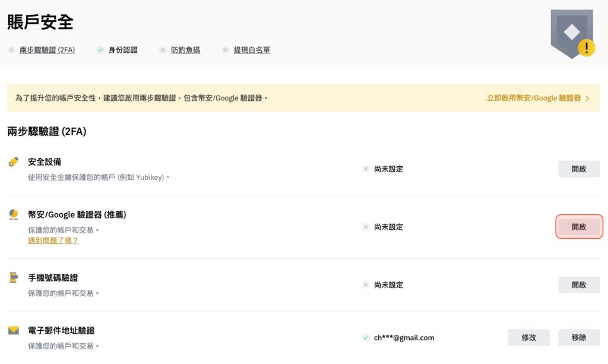The width and height of the screenshot is (608, 364).
Task: Click the security key icon beside 安全設備
Action: (14, 162)
